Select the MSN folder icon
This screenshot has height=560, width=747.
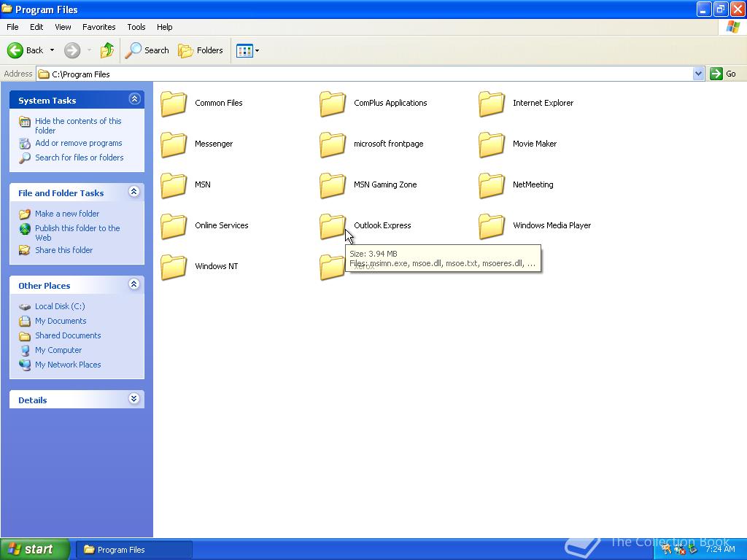point(174,186)
